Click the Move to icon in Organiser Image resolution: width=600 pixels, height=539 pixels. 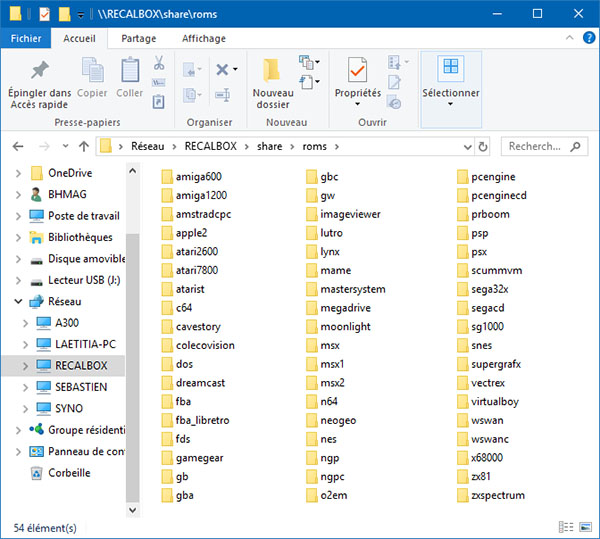(x=190, y=70)
